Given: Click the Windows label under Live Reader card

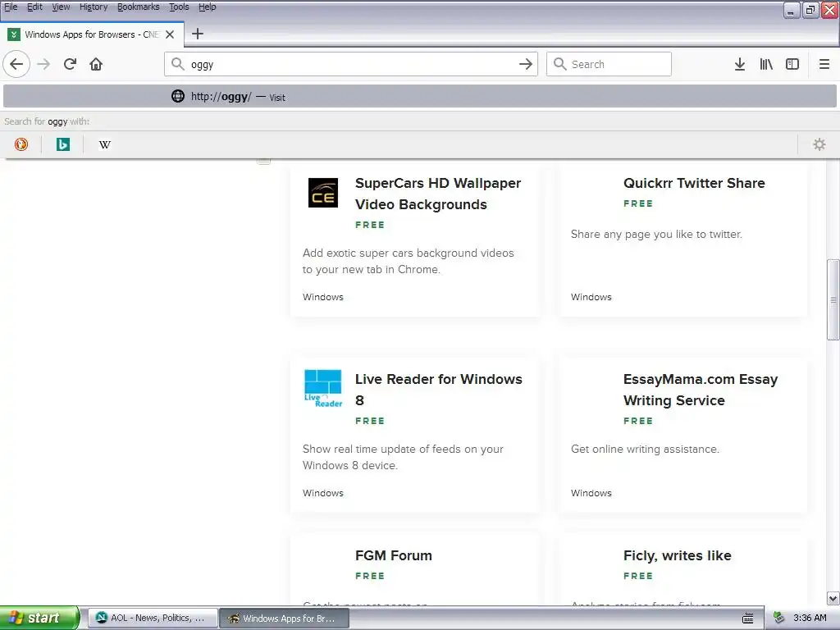Looking at the screenshot, I should point(322,493).
